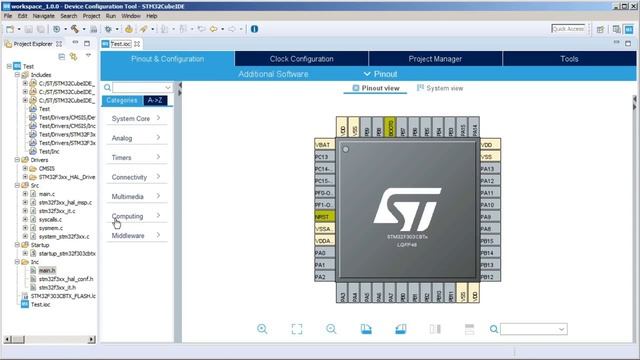Click the Forward navigation arrow

[x=231, y=29]
